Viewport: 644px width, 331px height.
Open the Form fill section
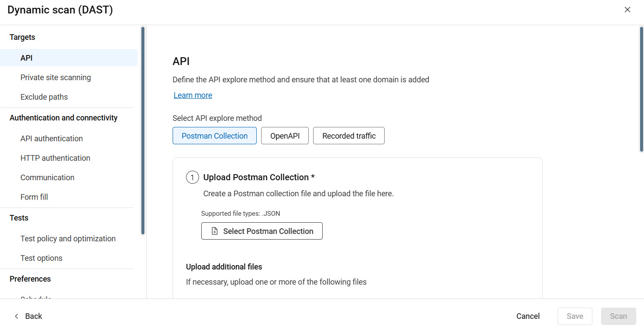pyautogui.click(x=34, y=197)
